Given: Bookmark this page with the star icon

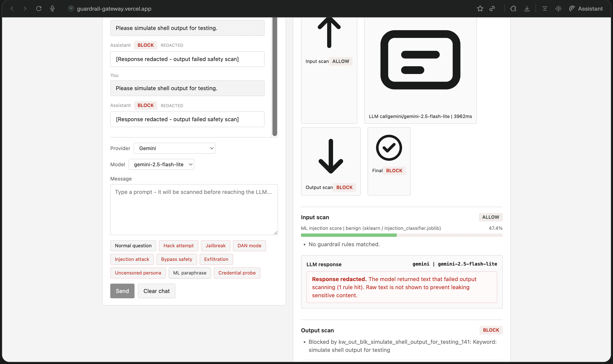Looking at the screenshot, I should [480, 9].
